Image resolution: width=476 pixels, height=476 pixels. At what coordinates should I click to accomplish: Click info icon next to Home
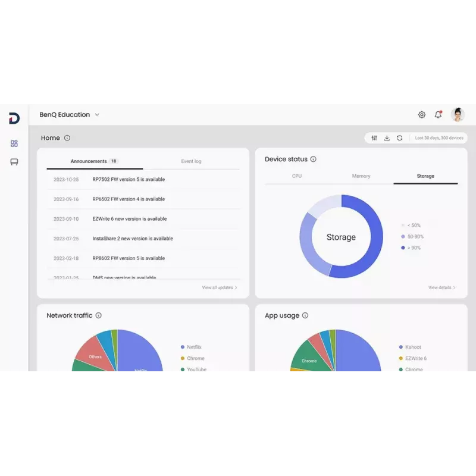point(67,138)
